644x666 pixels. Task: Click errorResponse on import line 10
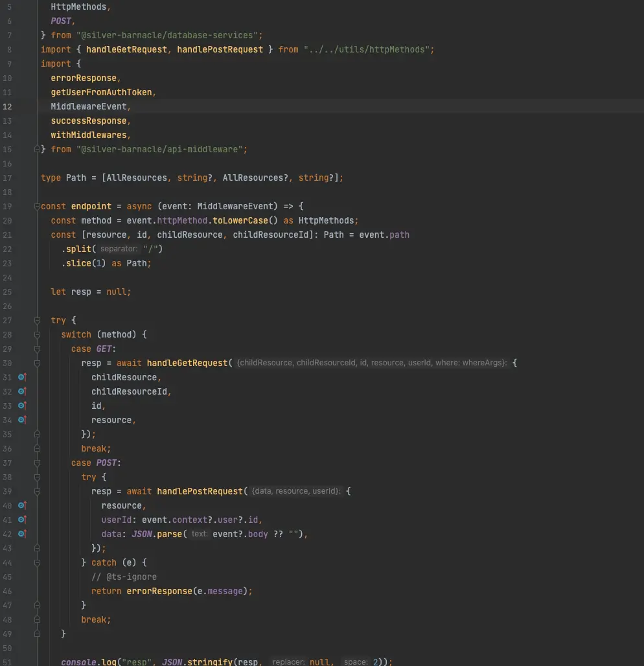pyautogui.click(x=84, y=78)
